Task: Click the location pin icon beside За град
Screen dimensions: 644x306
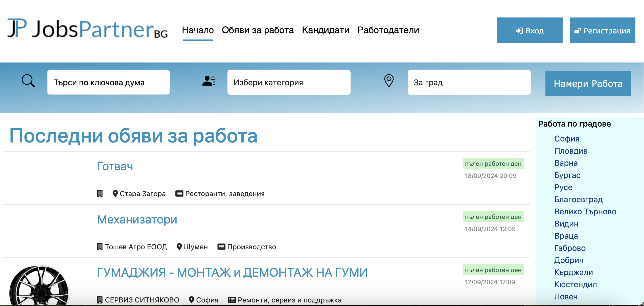Action: (389, 81)
